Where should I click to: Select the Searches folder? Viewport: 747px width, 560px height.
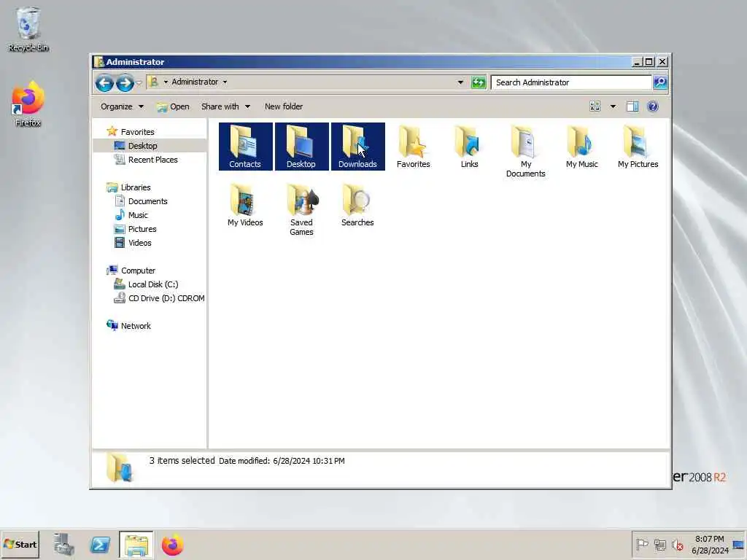357,205
